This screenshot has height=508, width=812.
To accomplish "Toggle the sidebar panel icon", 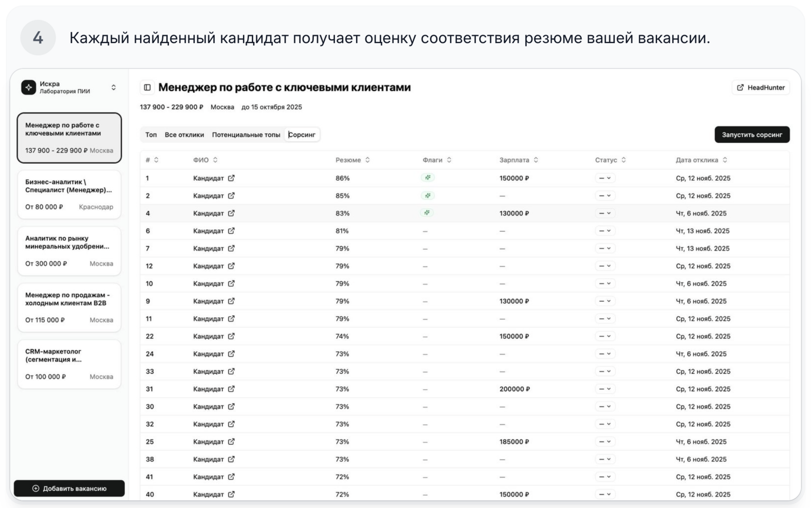I will 147,87.
